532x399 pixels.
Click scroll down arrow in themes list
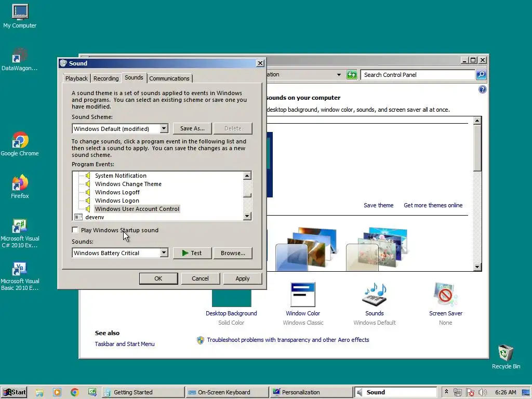(477, 267)
